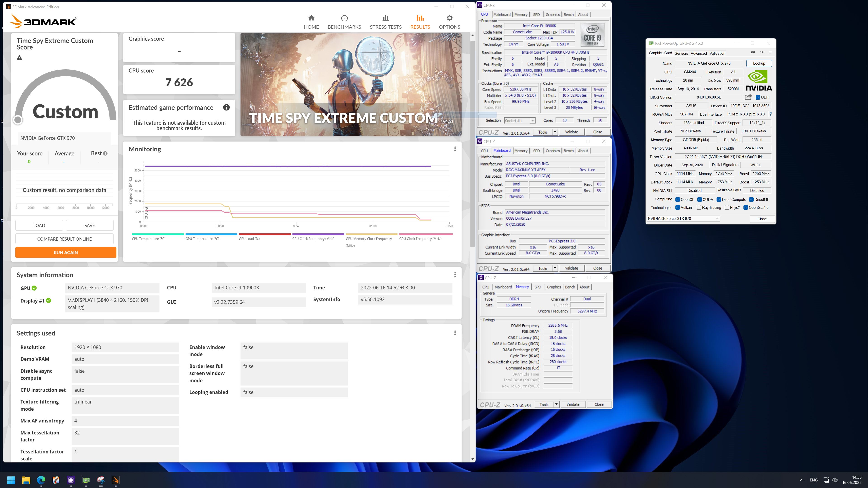
Task: Open the thermometer app on the taskbar
Action: [56, 480]
